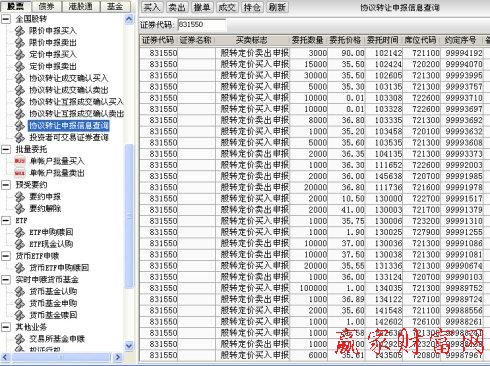The height and width of the screenshot is (366, 490).
Task: Click the icon beside 交易所基金申赎
Action: pos(20,339)
